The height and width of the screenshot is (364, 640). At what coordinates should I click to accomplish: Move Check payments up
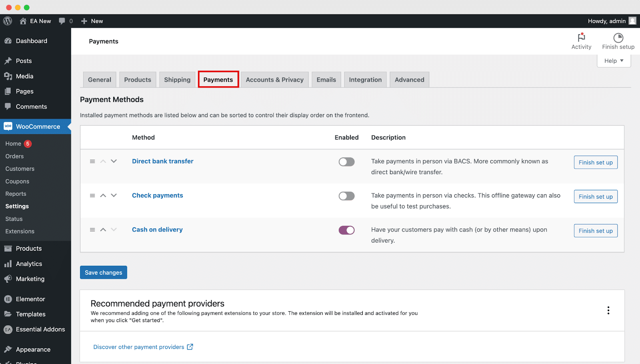[x=103, y=196]
